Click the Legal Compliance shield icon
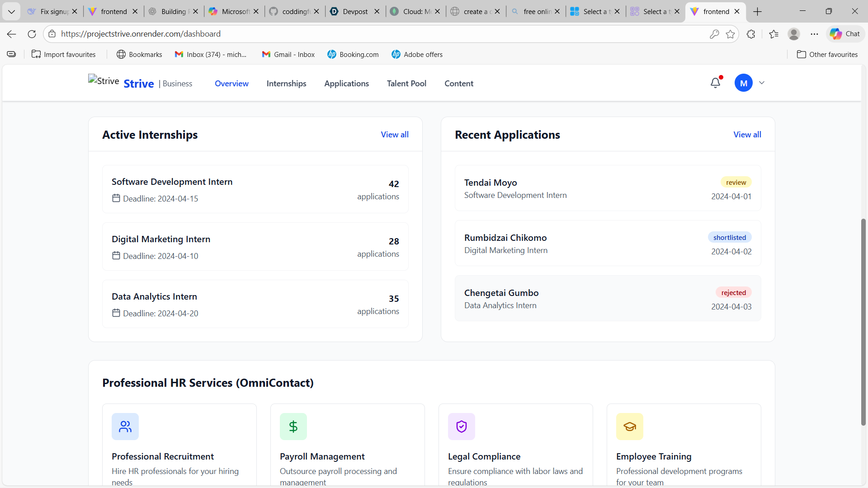This screenshot has width=868, height=488. tap(462, 426)
